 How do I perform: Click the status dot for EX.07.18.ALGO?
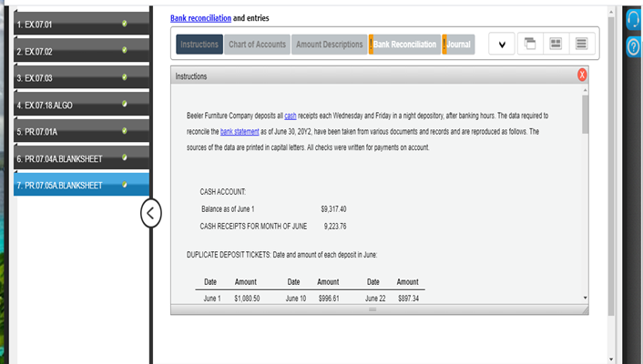click(124, 104)
